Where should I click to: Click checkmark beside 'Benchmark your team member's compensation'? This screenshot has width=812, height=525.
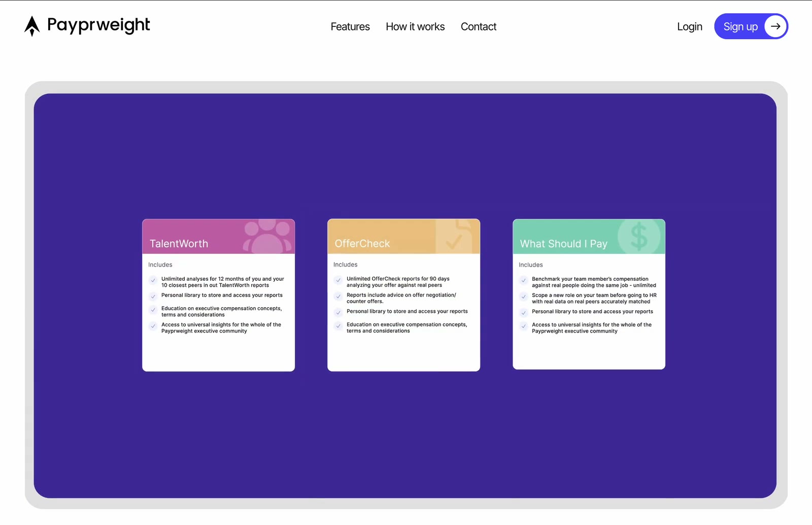tap(523, 280)
